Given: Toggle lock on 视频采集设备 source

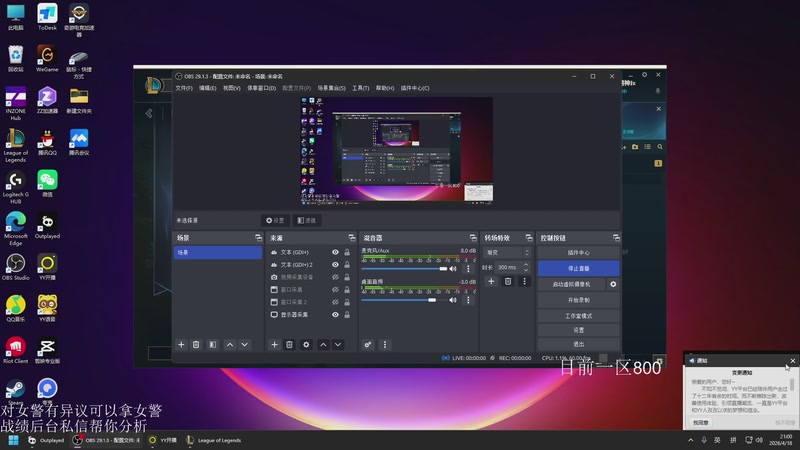Looking at the screenshot, I should tap(347, 277).
